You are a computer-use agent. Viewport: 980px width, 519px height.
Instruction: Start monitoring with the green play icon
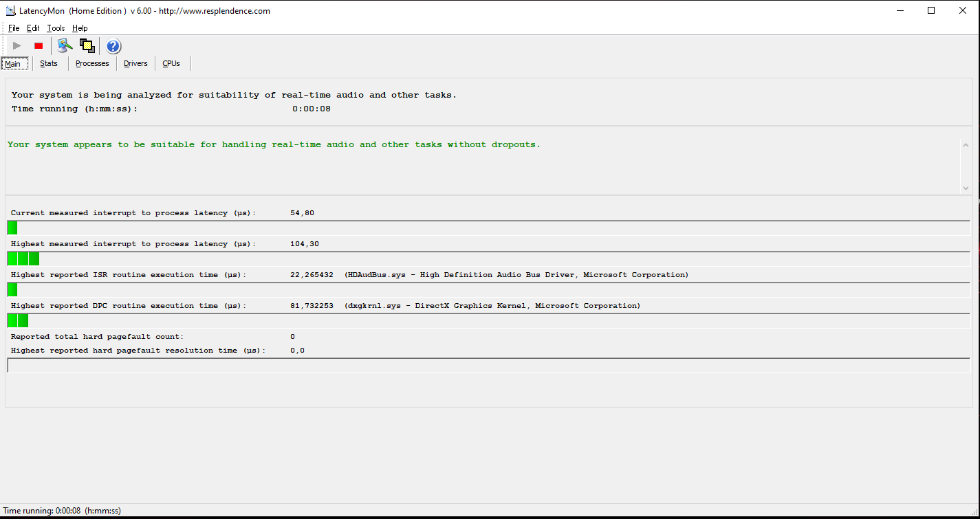17,46
